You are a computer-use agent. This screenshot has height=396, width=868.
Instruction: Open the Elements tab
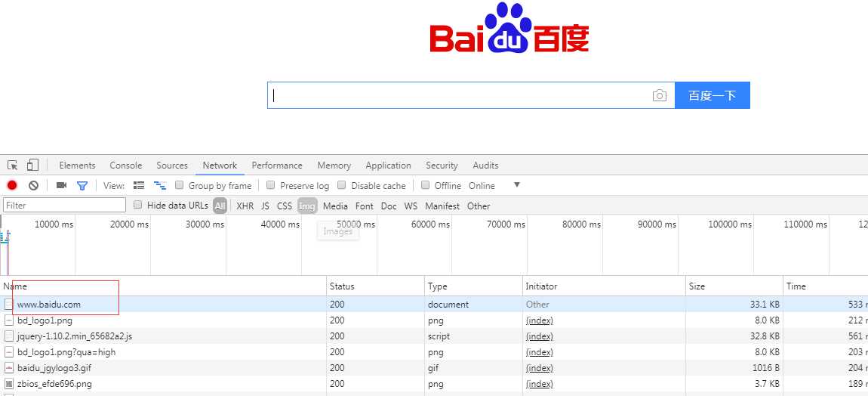pyautogui.click(x=78, y=166)
